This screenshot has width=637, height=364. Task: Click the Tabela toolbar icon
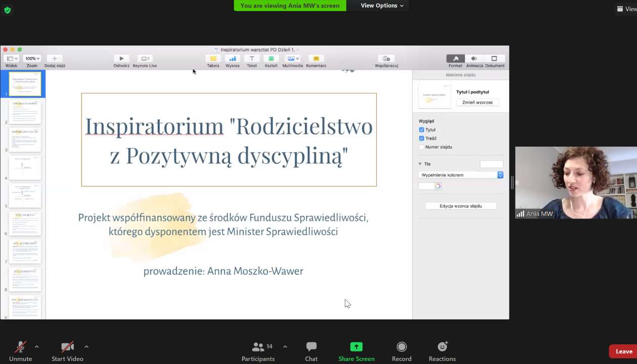click(213, 59)
